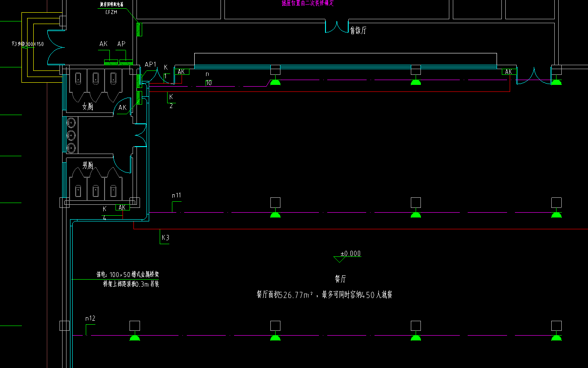Select the hatched box under the AP label
The image size is (588, 368).
click(x=126, y=63)
